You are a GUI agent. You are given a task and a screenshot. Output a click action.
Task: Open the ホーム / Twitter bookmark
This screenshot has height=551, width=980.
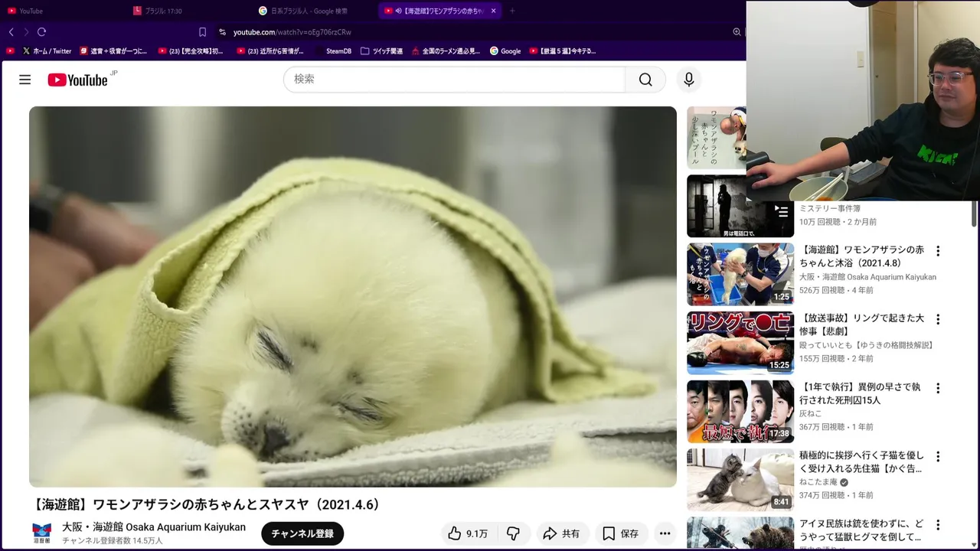47,51
